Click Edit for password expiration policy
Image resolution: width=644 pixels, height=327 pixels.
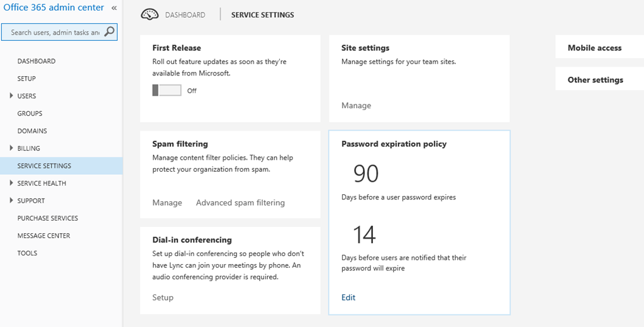click(x=348, y=297)
